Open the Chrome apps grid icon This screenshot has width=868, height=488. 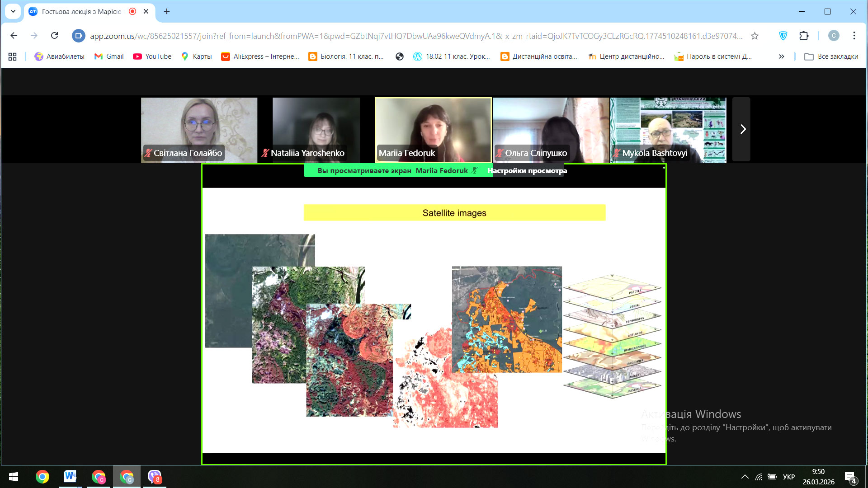click(12, 56)
